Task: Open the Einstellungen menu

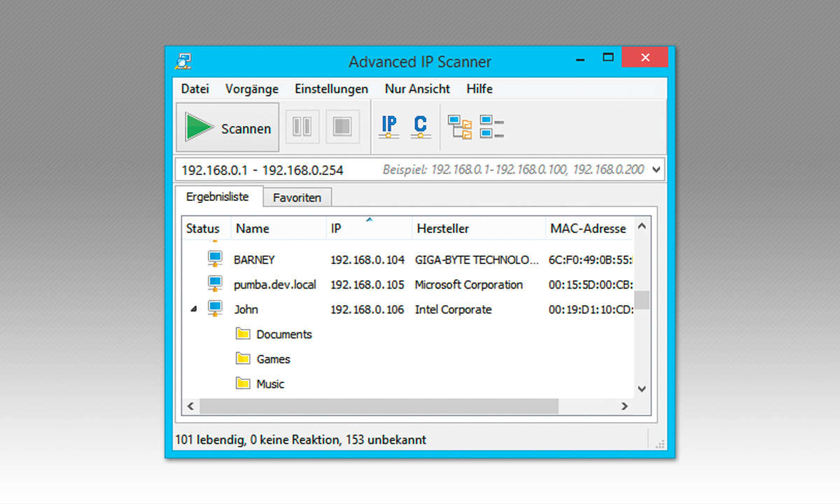Action: click(331, 89)
